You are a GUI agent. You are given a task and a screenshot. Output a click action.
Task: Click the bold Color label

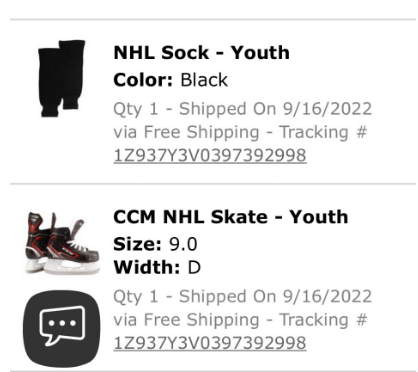[143, 80]
